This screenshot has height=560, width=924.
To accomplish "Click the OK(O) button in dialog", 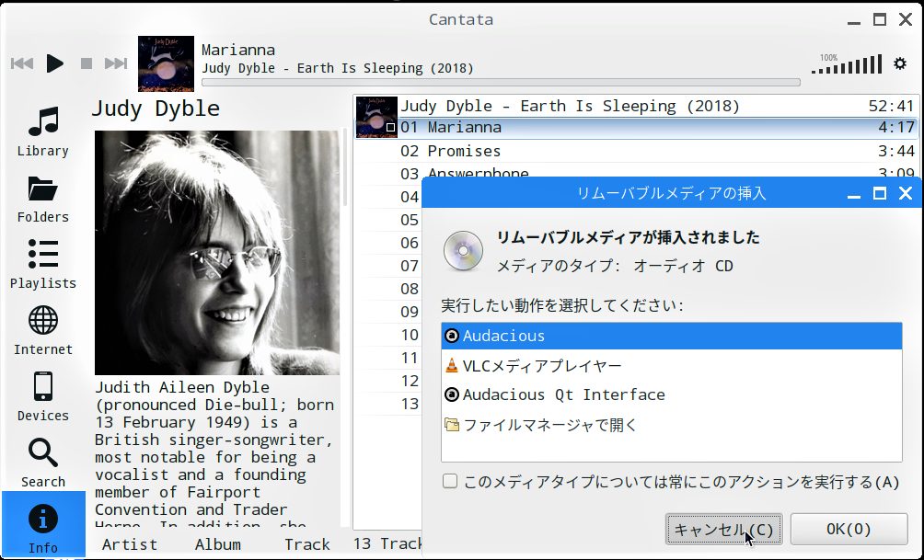I will click(849, 529).
